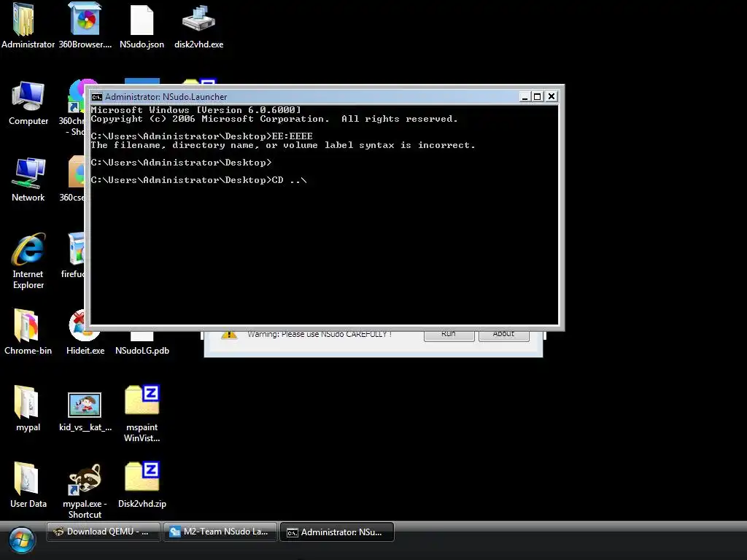Select the Disk2vhd.zip archive icon
Viewport: 747px width, 560px height.
pos(142,476)
